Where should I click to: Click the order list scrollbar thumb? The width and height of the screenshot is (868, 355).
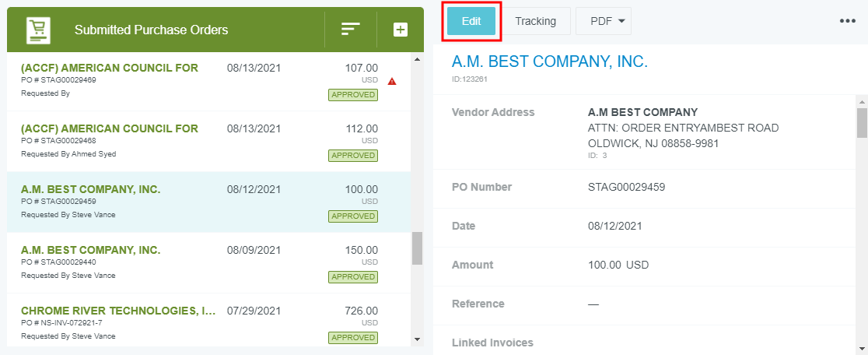[x=417, y=248]
